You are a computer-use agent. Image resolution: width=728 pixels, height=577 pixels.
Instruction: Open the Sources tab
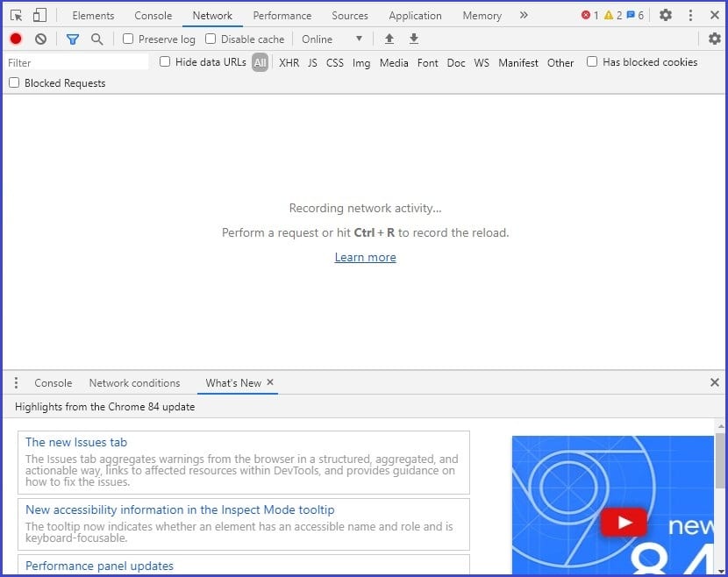[x=350, y=16]
